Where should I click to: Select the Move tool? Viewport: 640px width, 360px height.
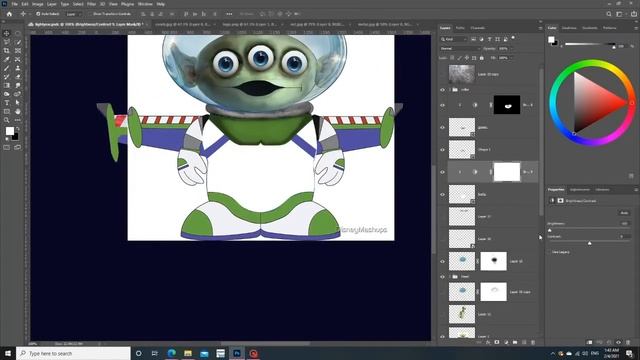[x=7, y=33]
